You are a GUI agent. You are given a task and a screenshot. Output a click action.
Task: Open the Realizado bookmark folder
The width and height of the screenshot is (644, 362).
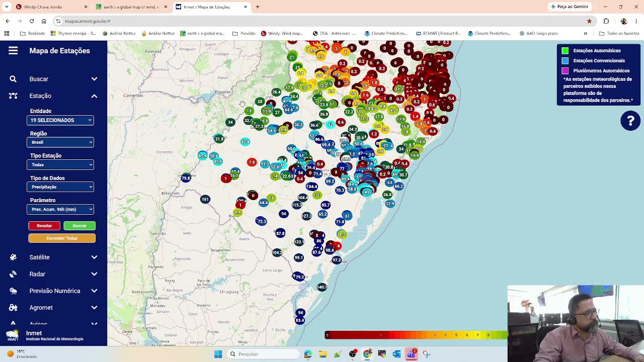pos(33,33)
